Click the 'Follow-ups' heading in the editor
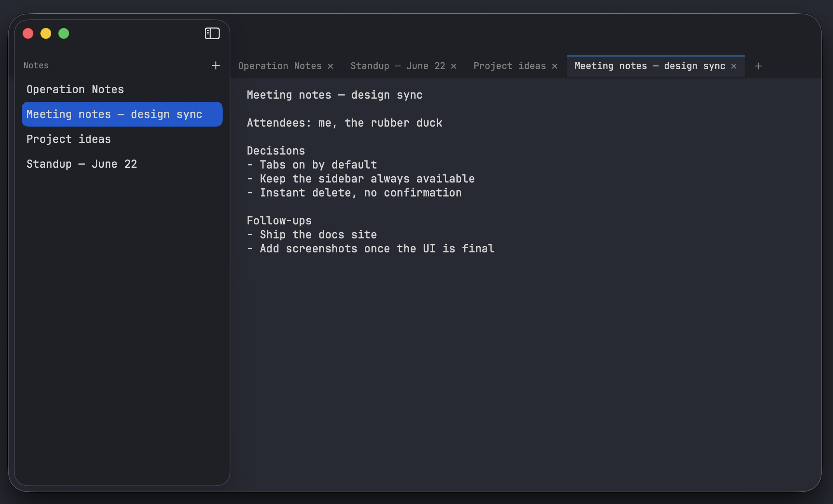The width and height of the screenshot is (833, 504). (279, 221)
